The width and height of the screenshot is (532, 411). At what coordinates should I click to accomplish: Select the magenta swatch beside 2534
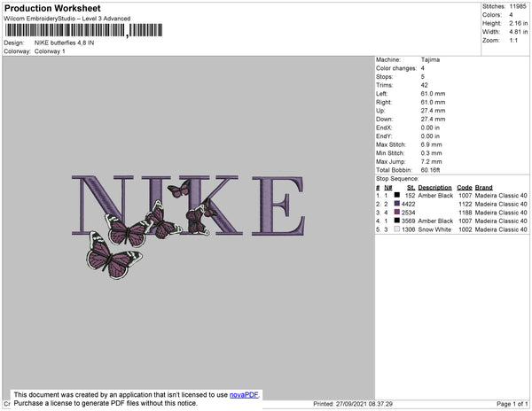[x=397, y=212]
